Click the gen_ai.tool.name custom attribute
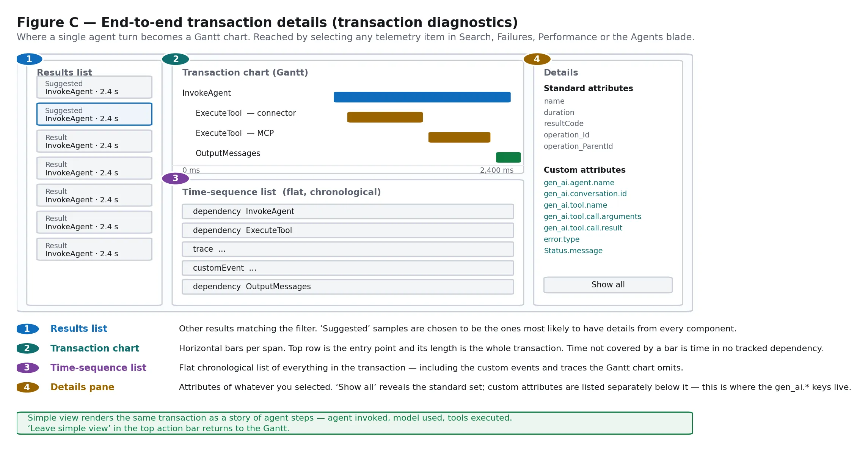The width and height of the screenshot is (868, 454). [575, 205]
